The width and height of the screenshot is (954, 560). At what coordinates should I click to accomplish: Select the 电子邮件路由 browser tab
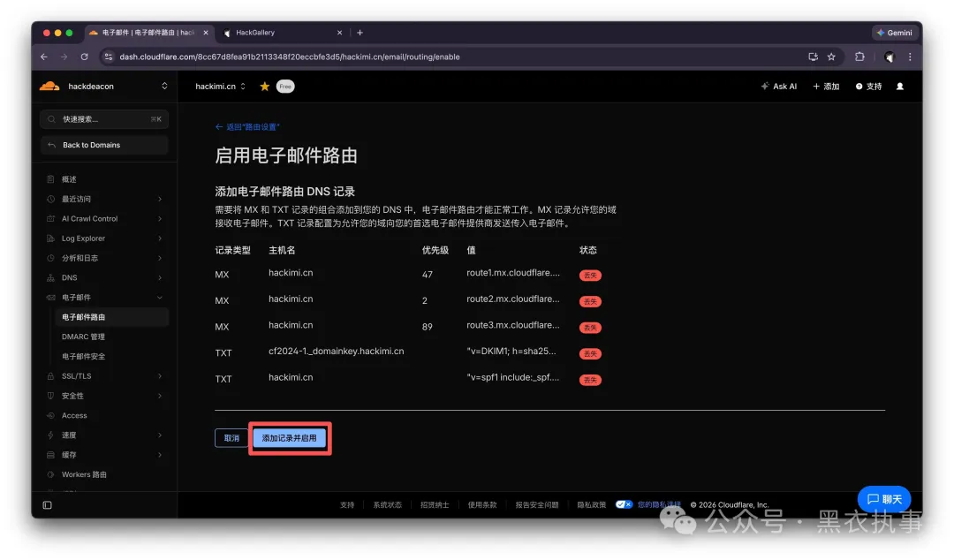point(148,33)
